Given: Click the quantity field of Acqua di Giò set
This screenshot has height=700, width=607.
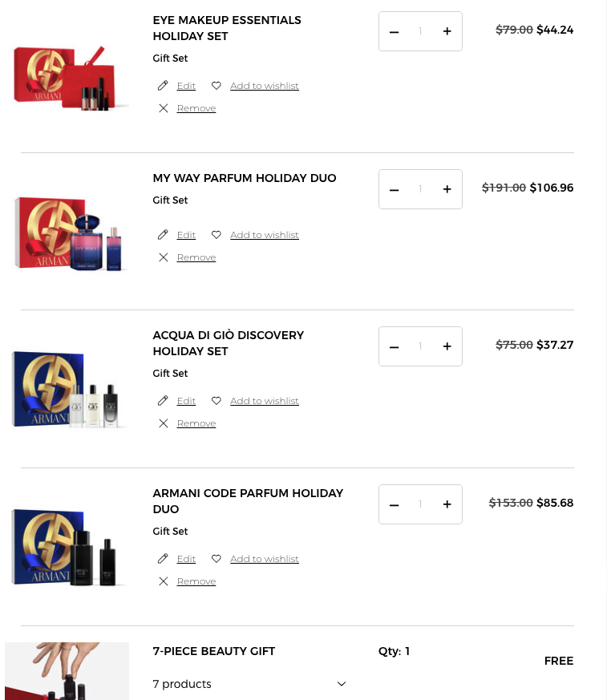Looking at the screenshot, I should [x=420, y=346].
